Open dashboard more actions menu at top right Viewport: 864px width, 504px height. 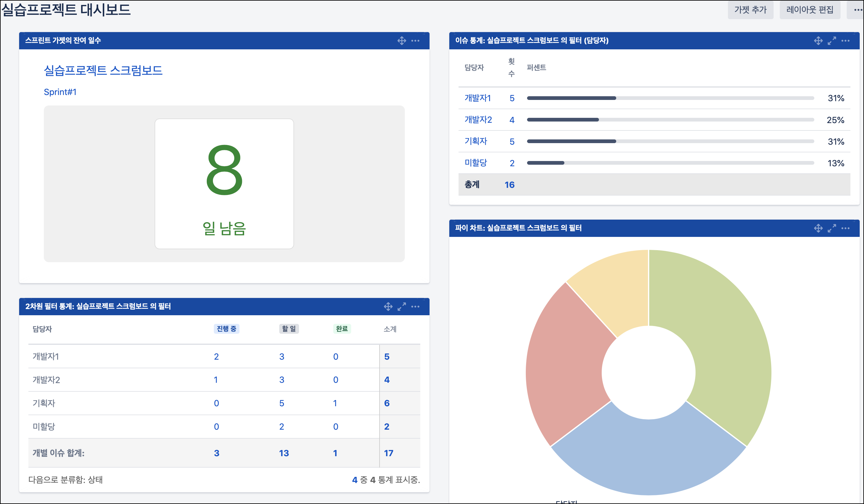[857, 10]
